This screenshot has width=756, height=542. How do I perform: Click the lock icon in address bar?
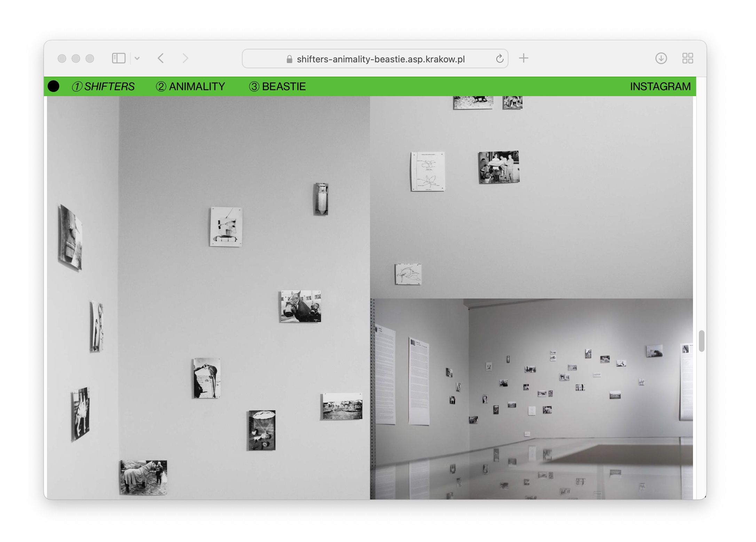289,59
